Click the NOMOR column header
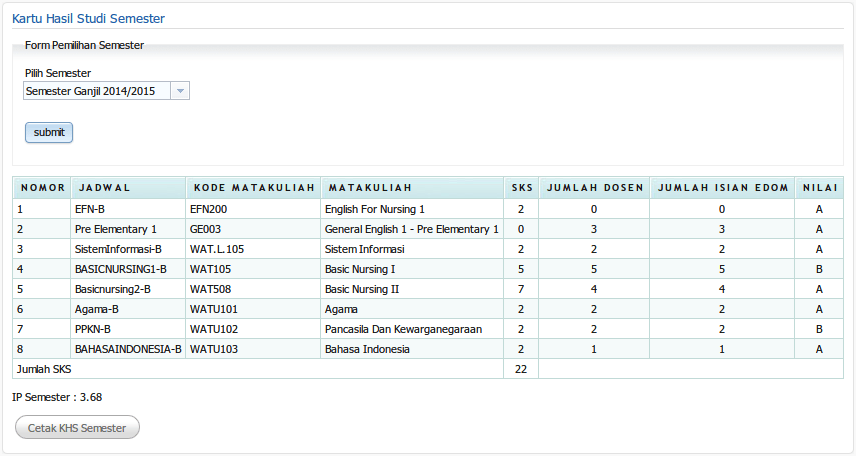Image resolution: width=856 pixels, height=456 pixels. [x=43, y=188]
